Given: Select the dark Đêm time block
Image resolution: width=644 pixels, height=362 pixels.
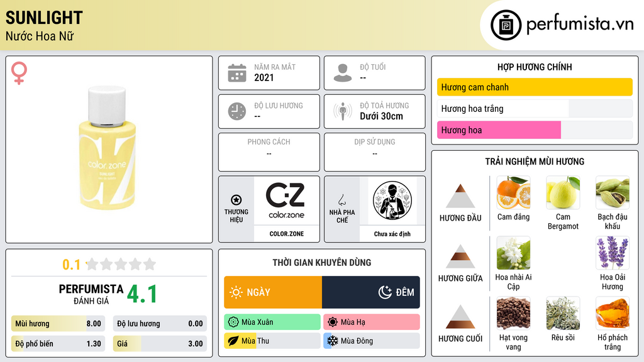Looking at the screenshot, I should (371, 292).
